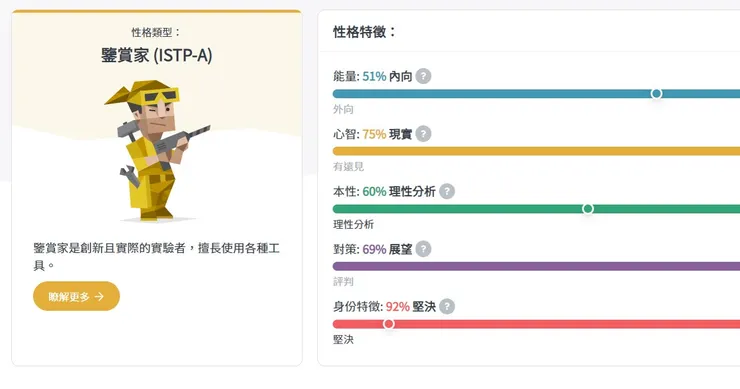Viewport: 740px width, 389px height.
Task: Open help icon beside 身份特徵 堅決
Action: 447,306
